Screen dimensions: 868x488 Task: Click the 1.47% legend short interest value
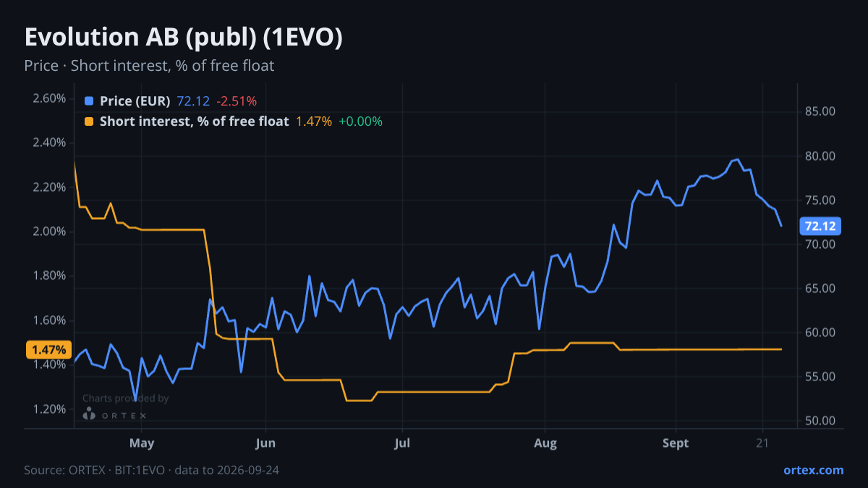[314, 121]
